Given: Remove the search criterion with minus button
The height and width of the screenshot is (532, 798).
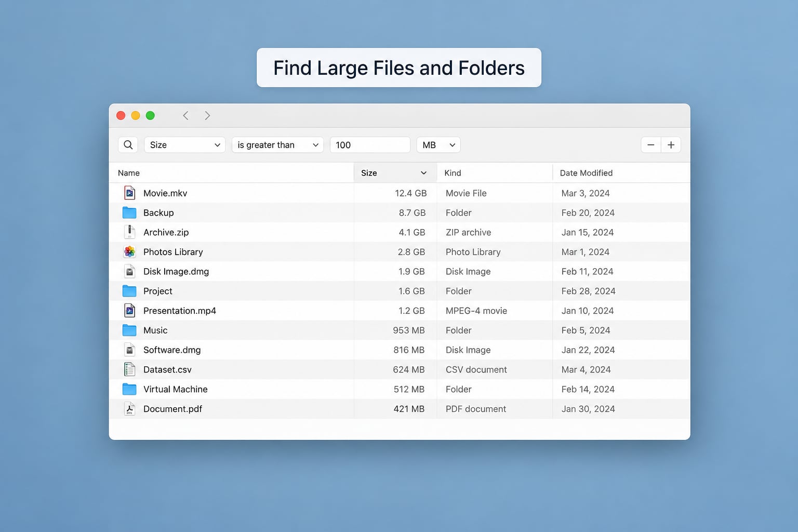Looking at the screenshot, I should [x=651, y=145].
